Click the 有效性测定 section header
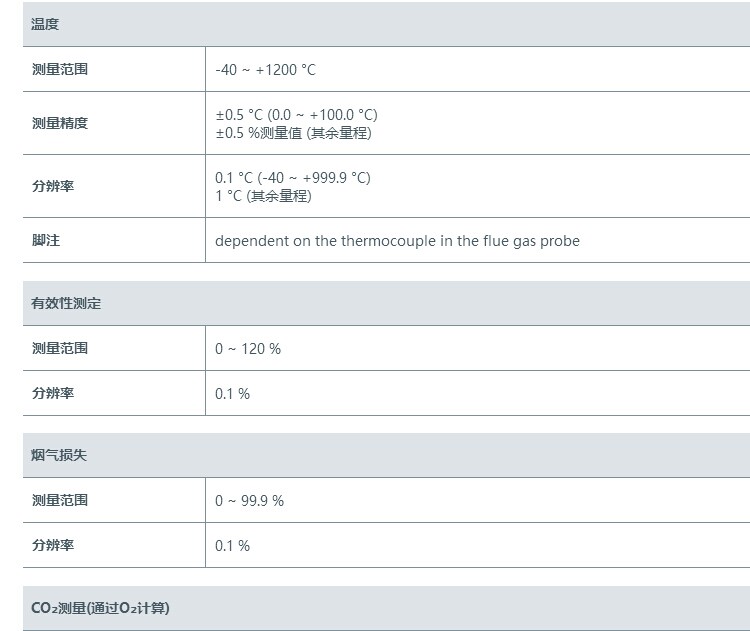Image resolution: width=750 pixels, height=631 pixels. 66,303
